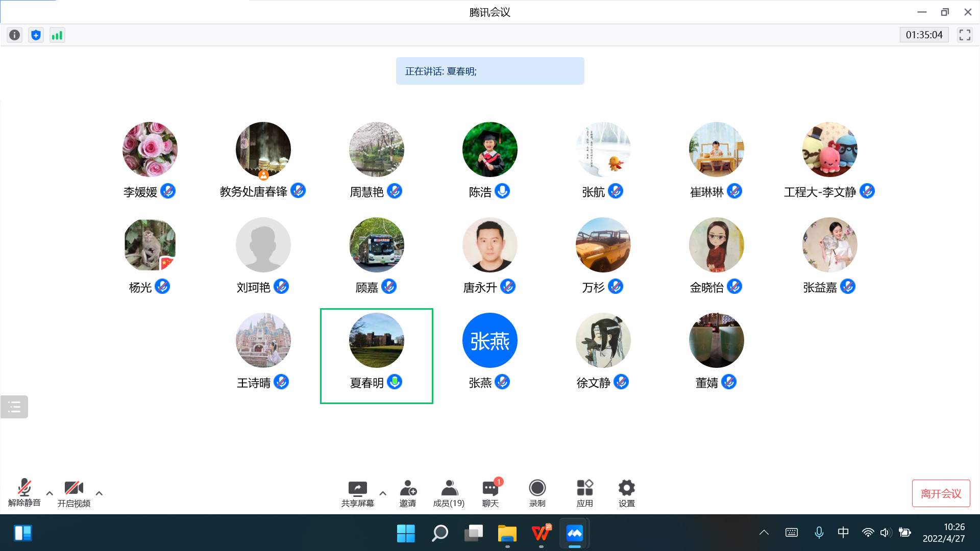Expand video options arrow beside camera
Screen dimensions: 980x551
(99, 493)
